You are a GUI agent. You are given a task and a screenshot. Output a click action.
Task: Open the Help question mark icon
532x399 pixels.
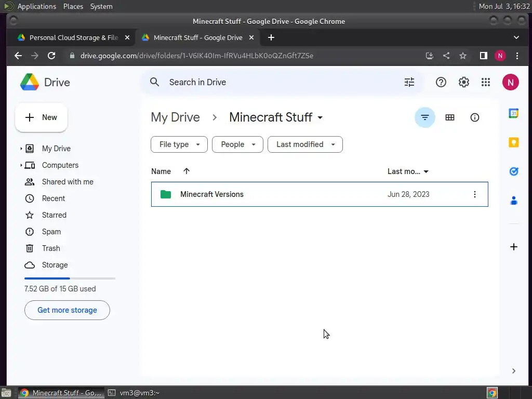[441, 82]
